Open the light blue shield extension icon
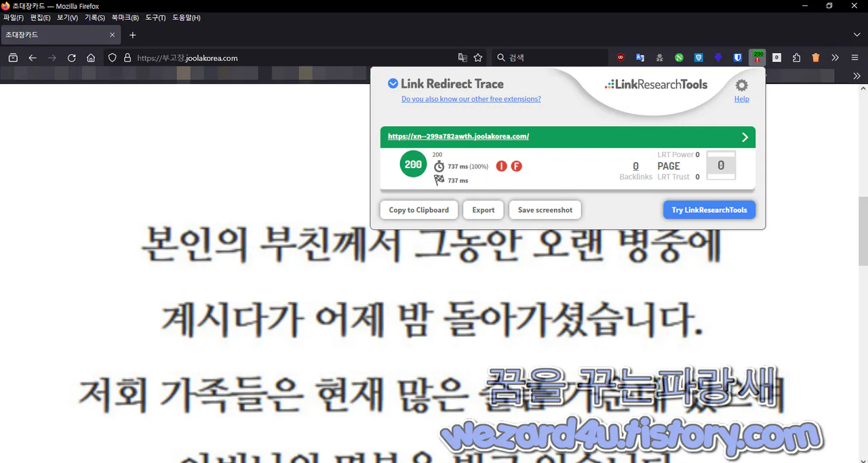 coord(698,58)
